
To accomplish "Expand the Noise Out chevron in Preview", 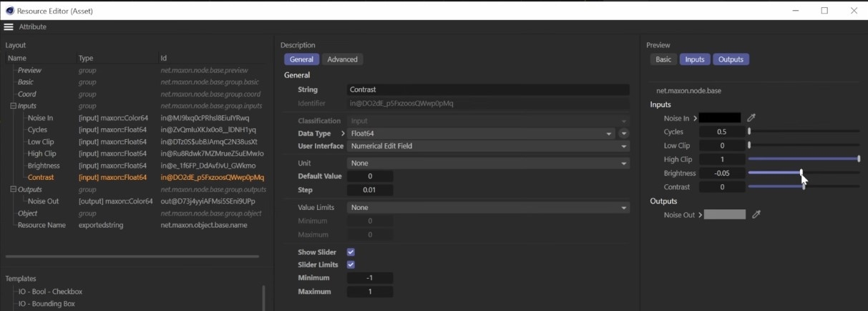I will tap(701, 215).
